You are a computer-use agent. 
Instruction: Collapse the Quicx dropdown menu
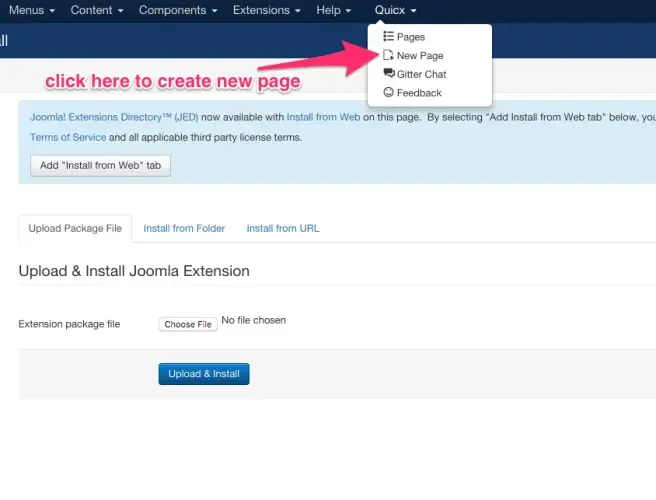pyautogui.click(x=395, y=10)
